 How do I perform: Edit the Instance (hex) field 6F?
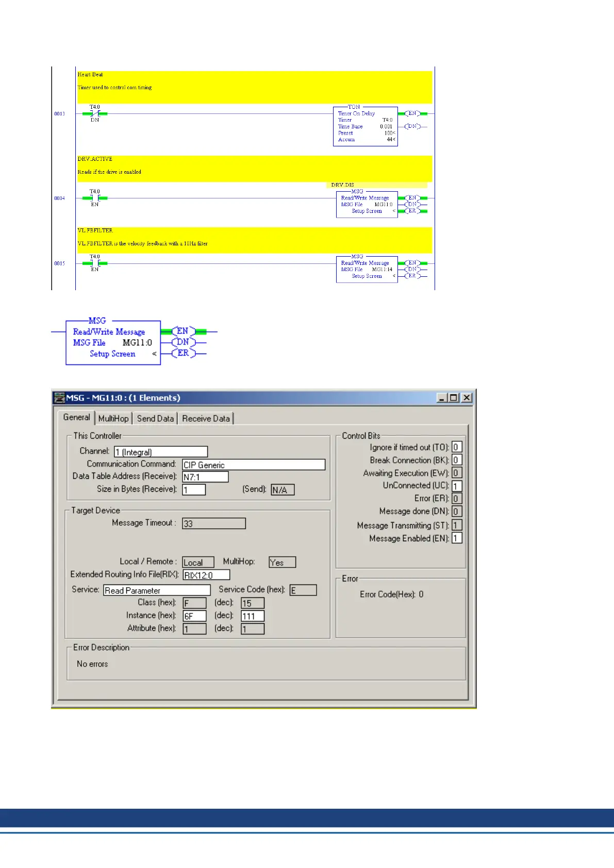[194, 616]
